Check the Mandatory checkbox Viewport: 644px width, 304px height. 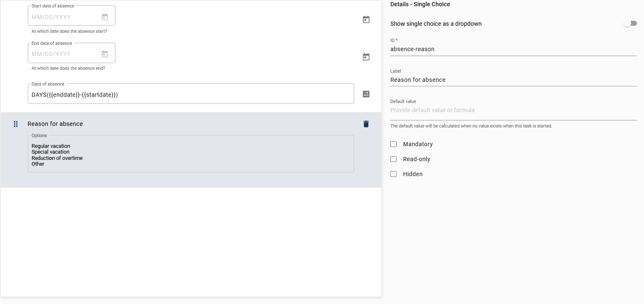pos(393,144)
